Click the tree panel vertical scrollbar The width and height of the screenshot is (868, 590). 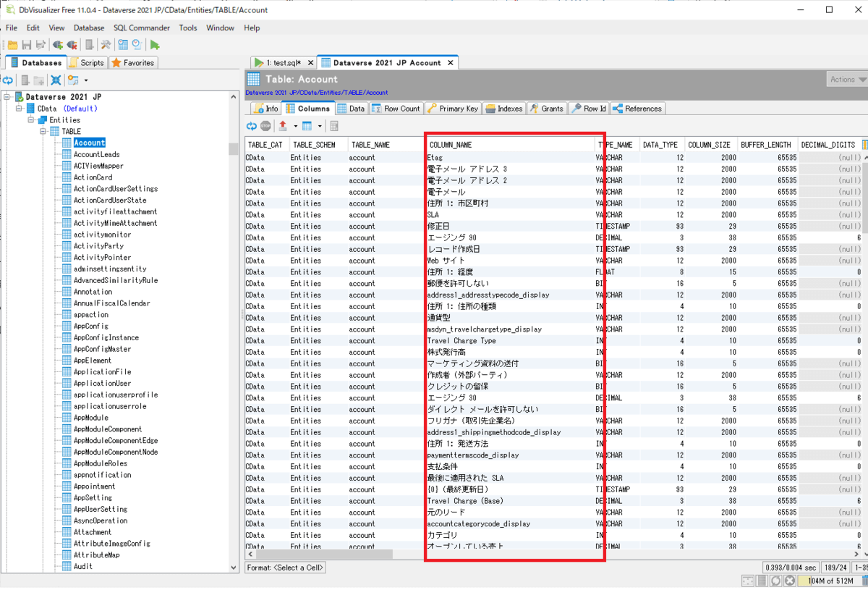tap(234, 326)
